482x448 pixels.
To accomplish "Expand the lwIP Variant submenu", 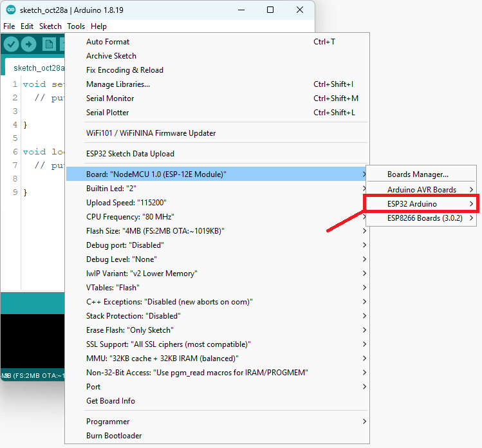I will pos(217,273).
